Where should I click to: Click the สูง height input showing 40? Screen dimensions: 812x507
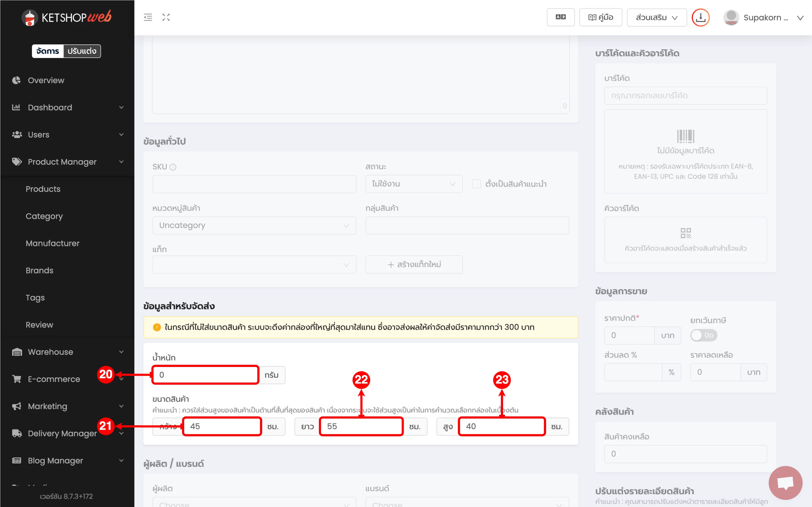(502, 427)
